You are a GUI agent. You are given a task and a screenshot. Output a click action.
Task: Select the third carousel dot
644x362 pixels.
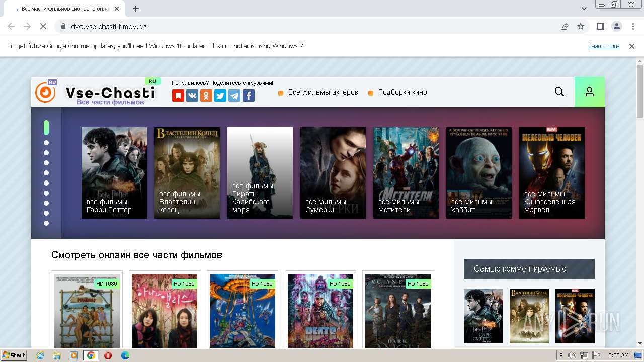[x=46, y=153]
